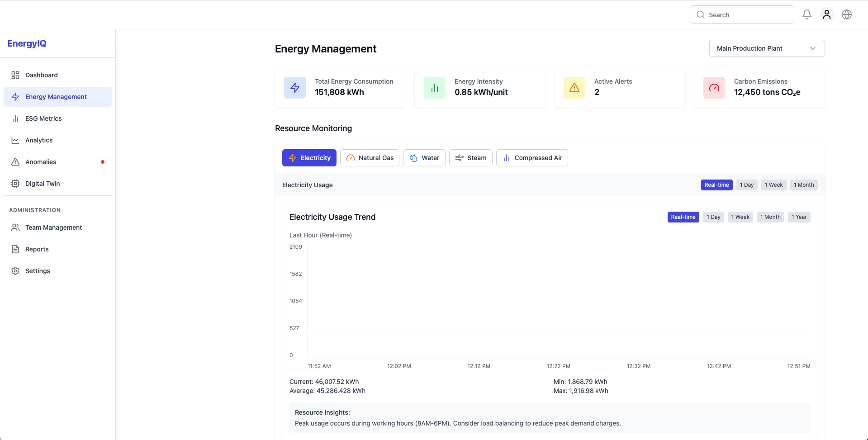
Task: Open the user profile icon
Action: pos(826,14)
